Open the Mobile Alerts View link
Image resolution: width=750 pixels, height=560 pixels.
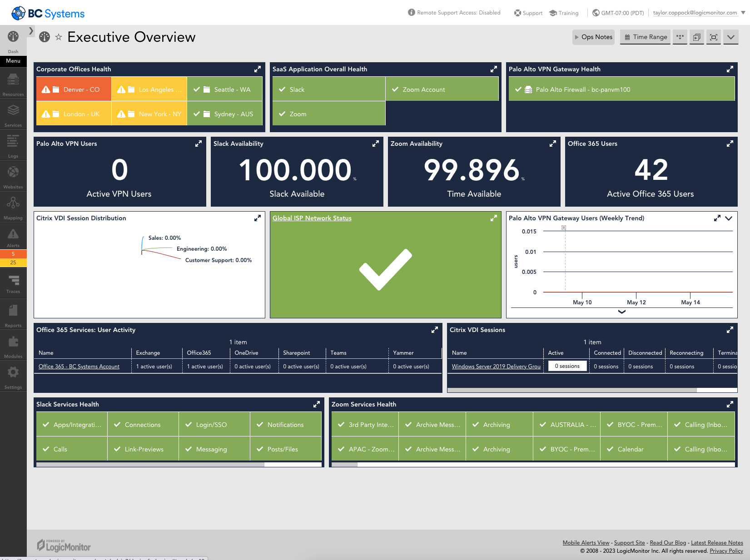[586, 543]
